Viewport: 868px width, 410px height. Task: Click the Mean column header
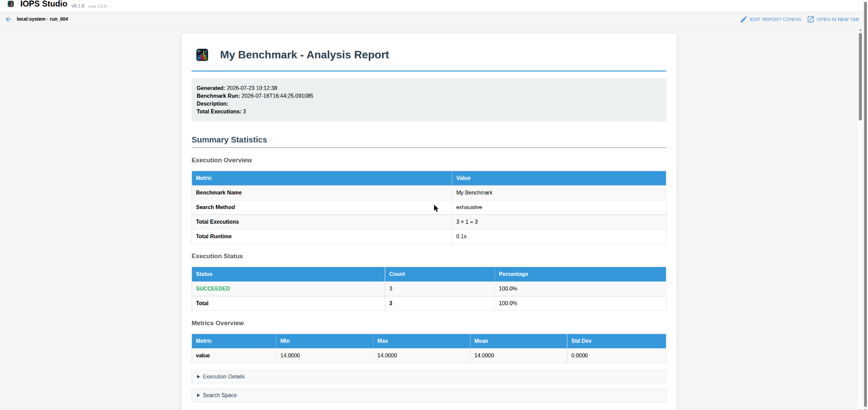tap(518, 341)
